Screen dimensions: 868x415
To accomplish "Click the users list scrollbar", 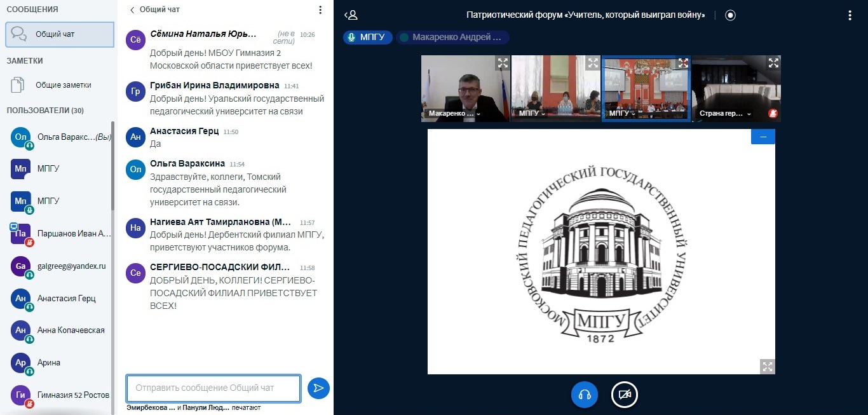I will (113, 165).
